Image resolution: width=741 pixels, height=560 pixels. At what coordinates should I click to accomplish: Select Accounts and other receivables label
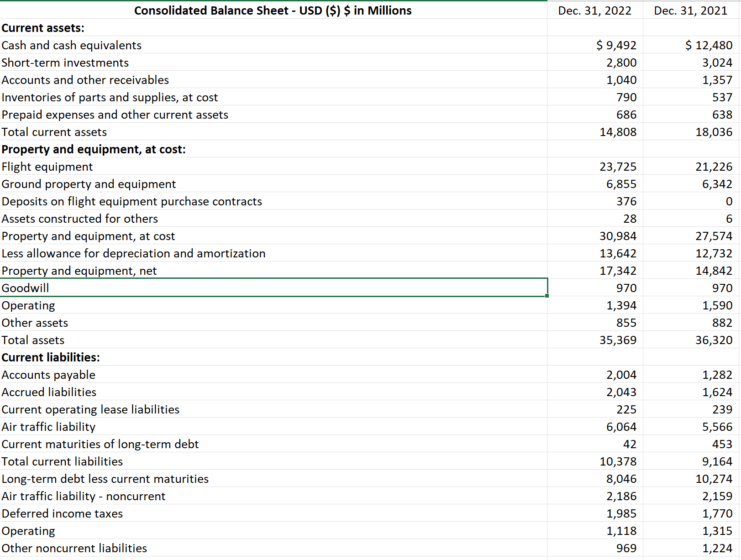[x=85, y=80]
